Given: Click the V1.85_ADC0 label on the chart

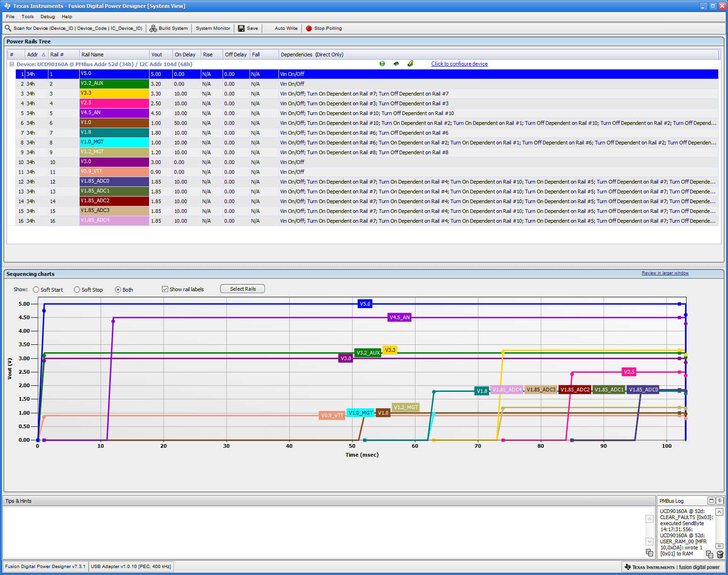Looking at the screenshot, I should pos(643,390).
